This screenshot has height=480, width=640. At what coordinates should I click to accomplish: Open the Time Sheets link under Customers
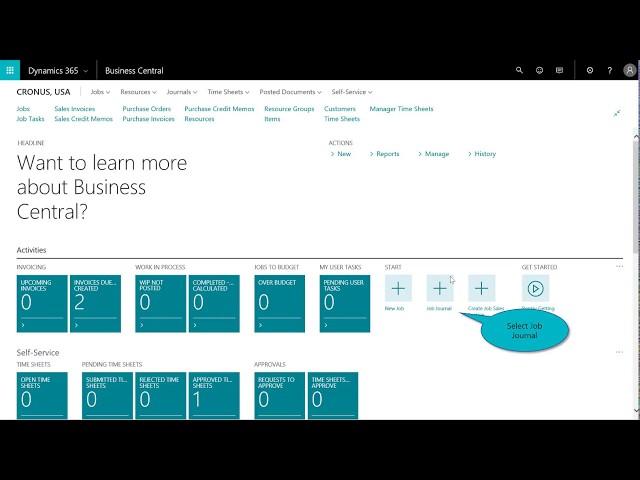342,119
